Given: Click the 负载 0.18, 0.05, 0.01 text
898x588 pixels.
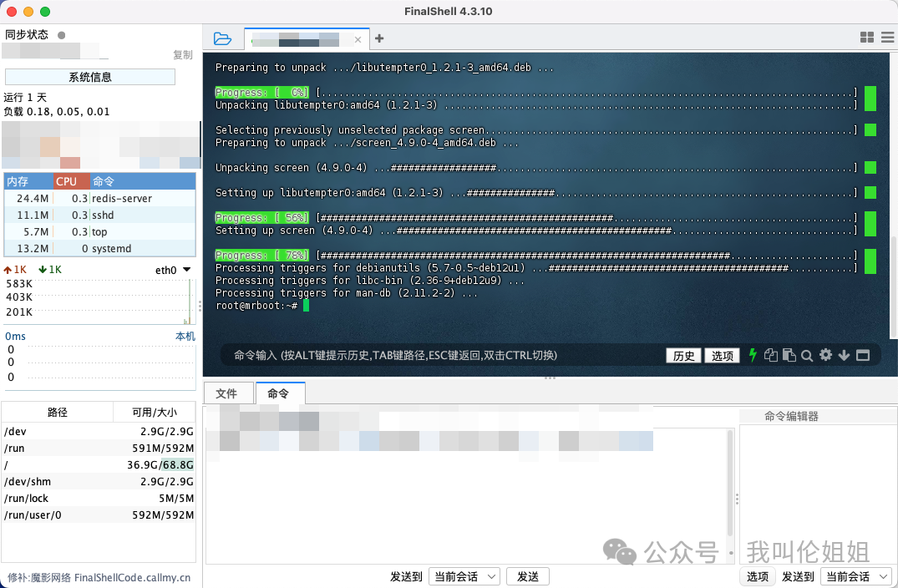Looking at the screenshot, I should point(57,112).
